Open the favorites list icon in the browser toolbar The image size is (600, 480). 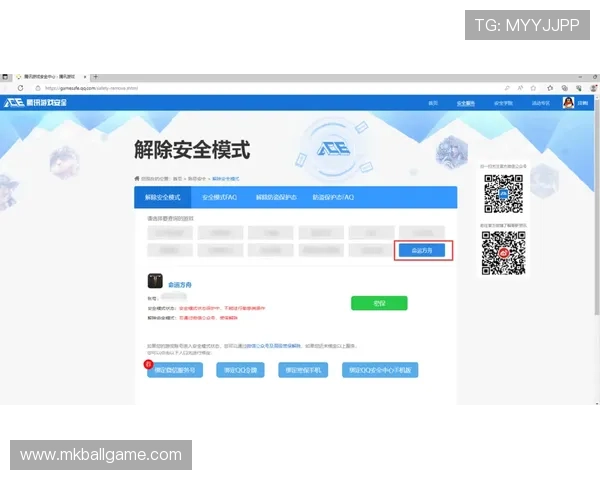(550, 88)
